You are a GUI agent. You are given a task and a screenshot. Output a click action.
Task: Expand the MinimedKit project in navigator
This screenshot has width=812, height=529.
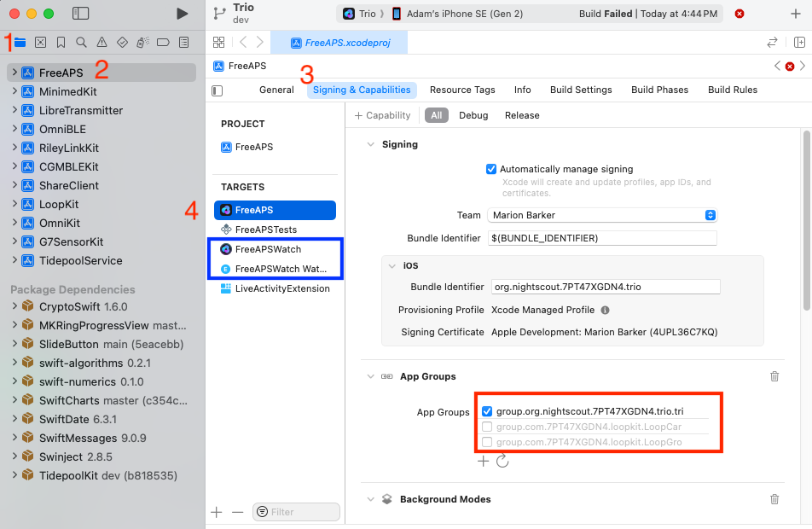pyautogui.click(x=15, y=91)
